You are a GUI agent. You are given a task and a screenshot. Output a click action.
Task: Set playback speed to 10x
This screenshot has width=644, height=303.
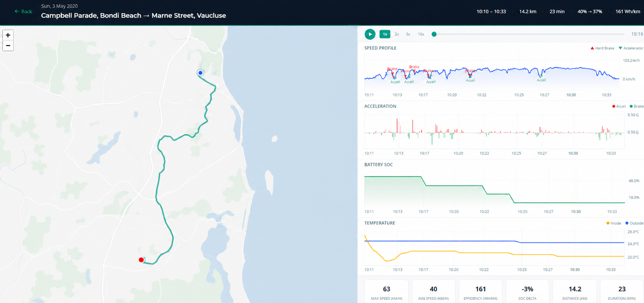click(421, 34)
